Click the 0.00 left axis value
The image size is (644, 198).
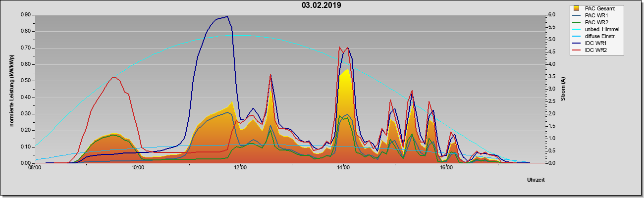[x=25, y=163]
